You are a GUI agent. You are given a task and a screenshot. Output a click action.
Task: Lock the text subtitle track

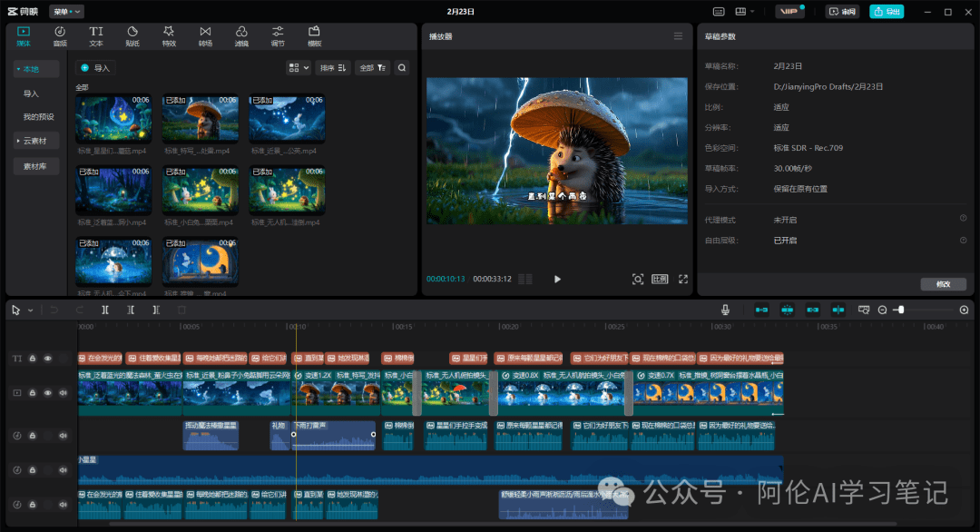tap(33, 359)
